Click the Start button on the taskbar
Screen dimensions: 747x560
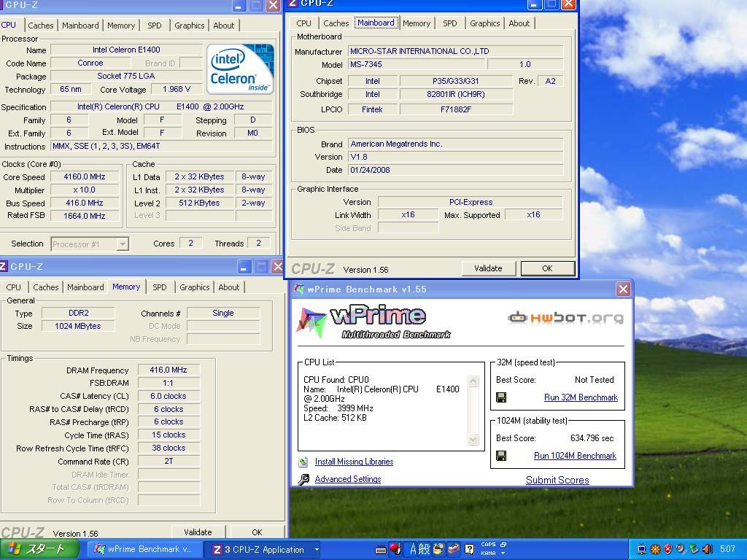tap(39, 549)
